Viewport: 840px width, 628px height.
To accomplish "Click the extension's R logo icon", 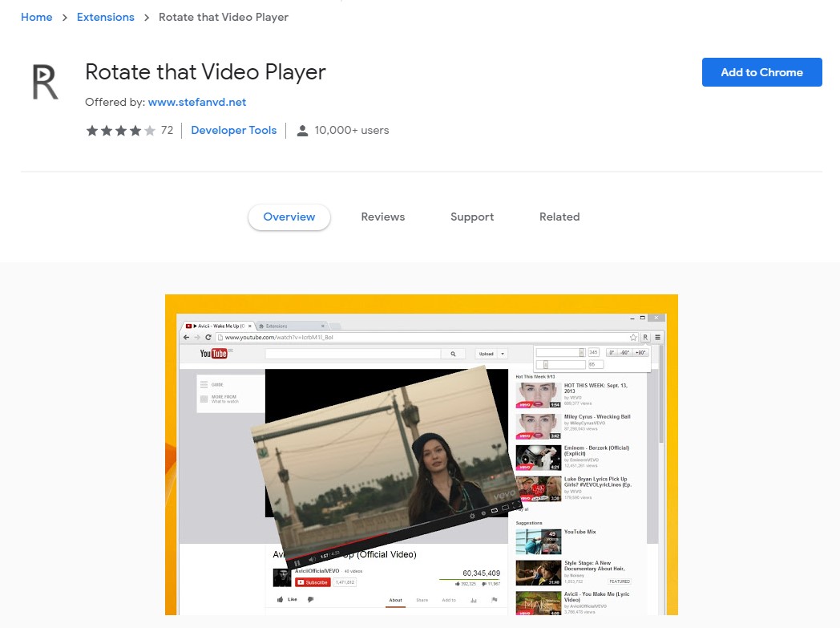I will [x=45, y=82].
